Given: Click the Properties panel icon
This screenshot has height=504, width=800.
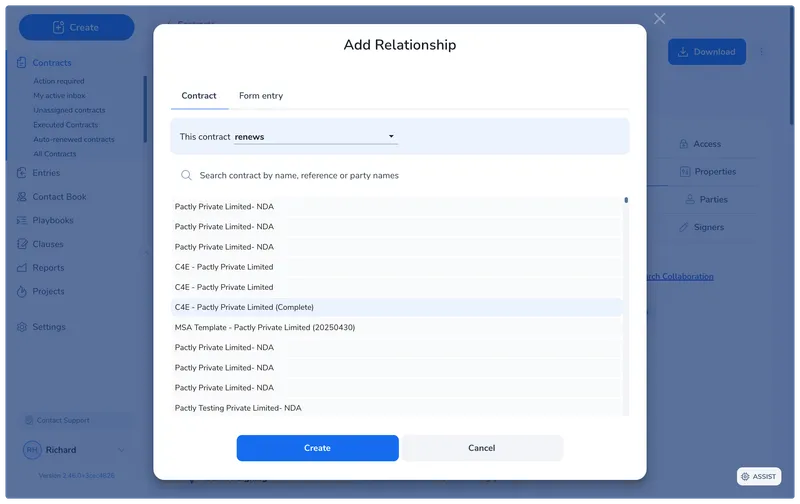Looking at the screenshot, I should [x=685, y=172].
